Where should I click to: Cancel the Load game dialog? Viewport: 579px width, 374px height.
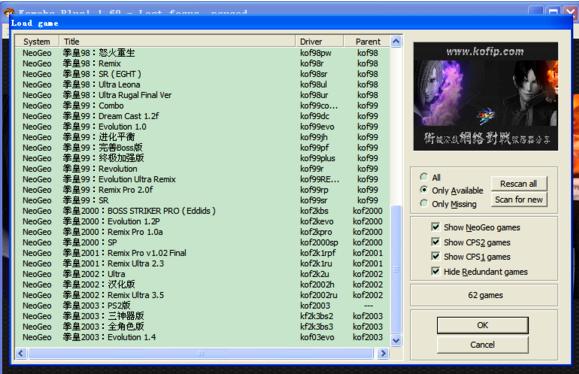(x=483, y=344)
